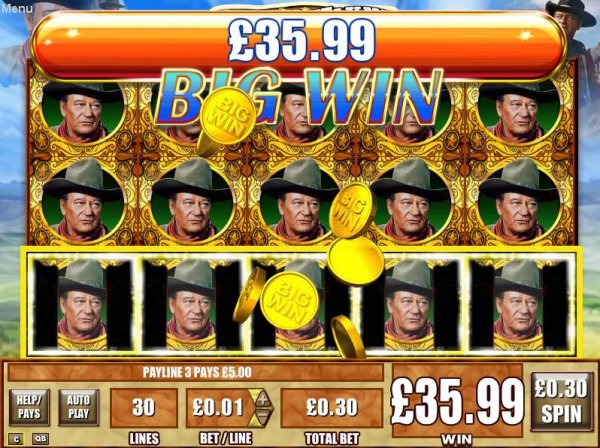The image size is (600, 448).
Task: Click the small C button
Action: click(16, 439)
